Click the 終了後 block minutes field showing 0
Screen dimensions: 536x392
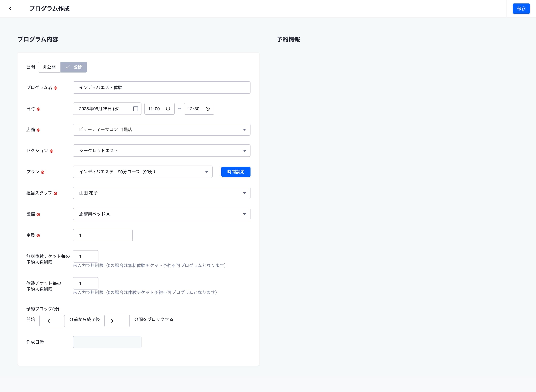(x=117, y=321)
